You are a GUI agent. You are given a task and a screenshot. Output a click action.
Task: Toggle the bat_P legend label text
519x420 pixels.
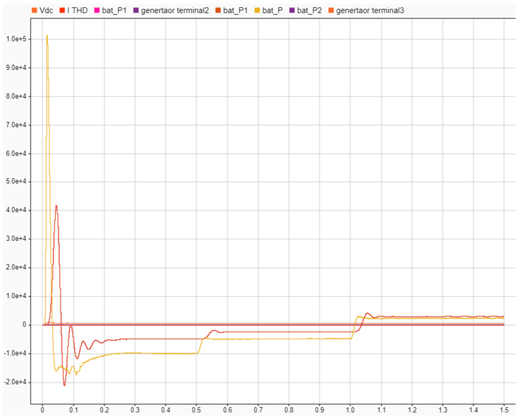click(x=272, y=11)
